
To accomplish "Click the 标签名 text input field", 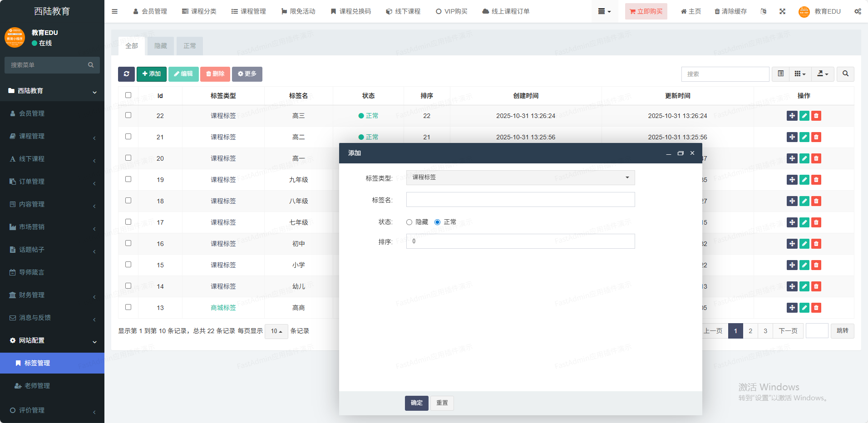I will click(x=520, y=200).
